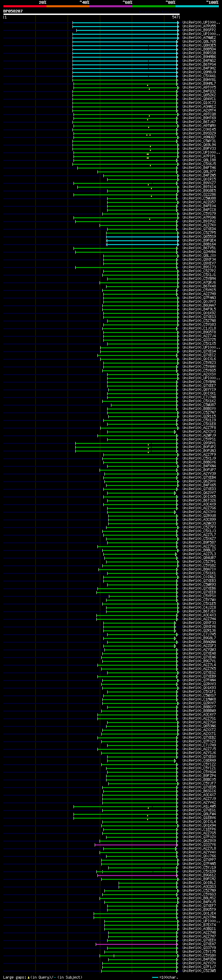Click the cyan ~100% identity legend segment
The height and width of the screenshot is (980, 222).
tap(197, 6)
